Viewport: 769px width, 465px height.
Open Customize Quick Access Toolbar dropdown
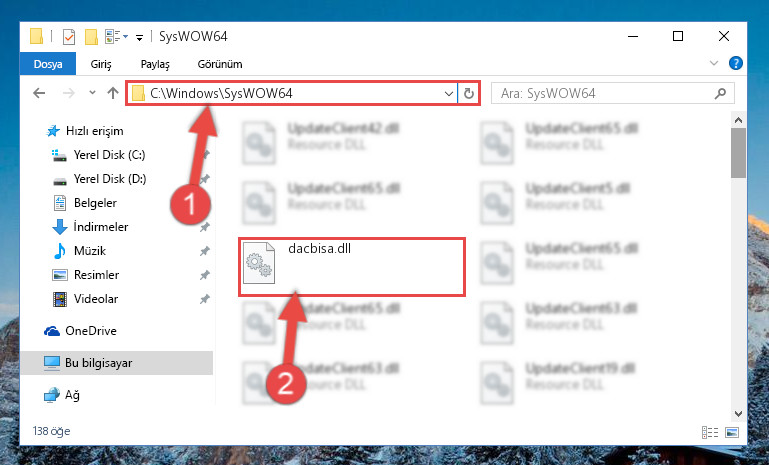140,37
